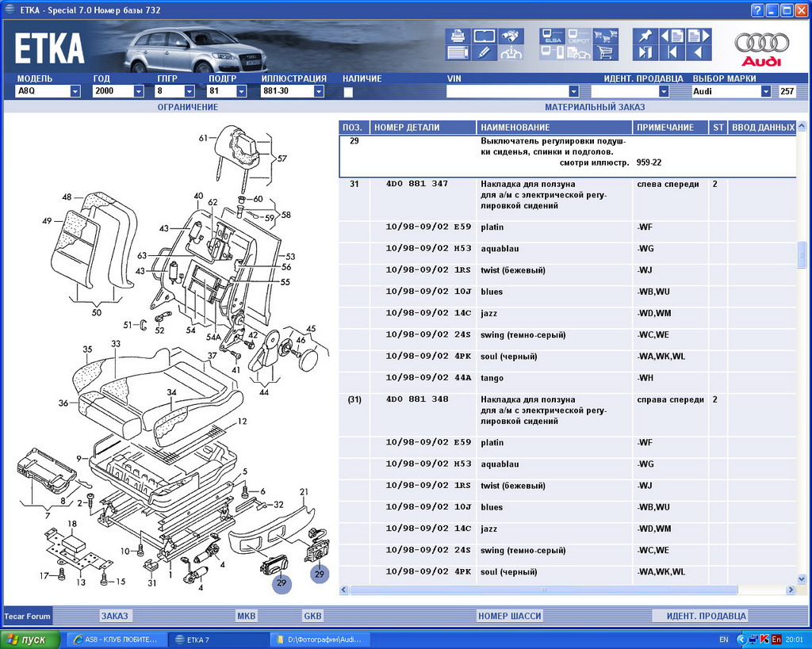Click the MKB button in bottom bar
The image size is (812, 649).
coord(247,616)
